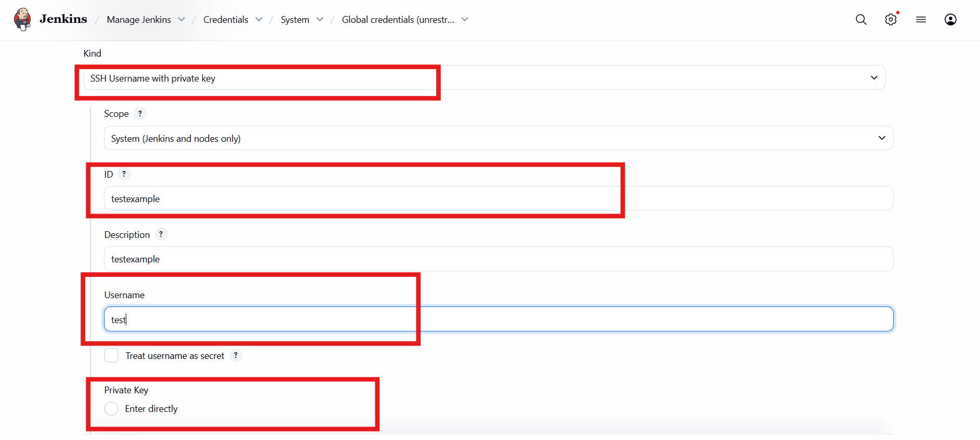Open the Kind dropdown selector
Screen dimensions: 980x440
coord(484,78)
